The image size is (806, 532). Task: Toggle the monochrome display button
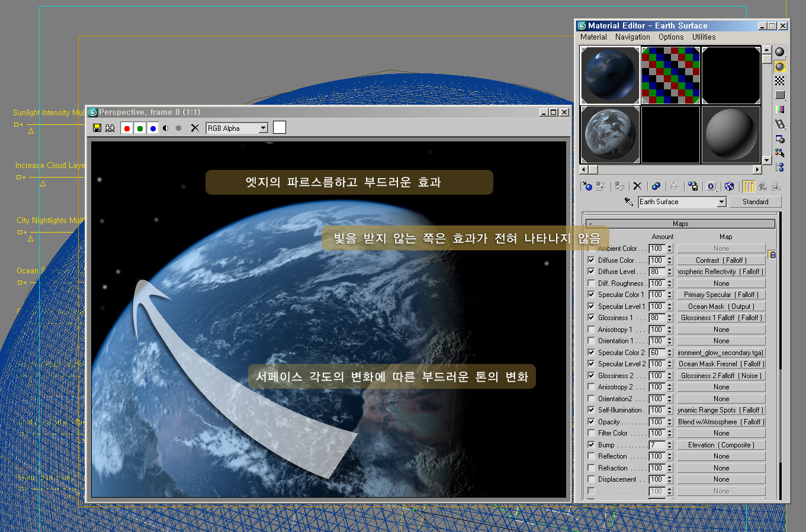[178, 128]
